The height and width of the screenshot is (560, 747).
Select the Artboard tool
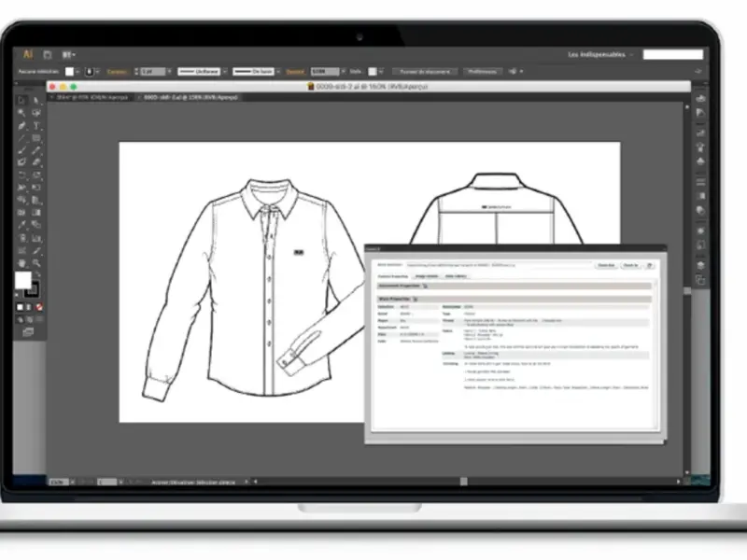tap(21, 250)
